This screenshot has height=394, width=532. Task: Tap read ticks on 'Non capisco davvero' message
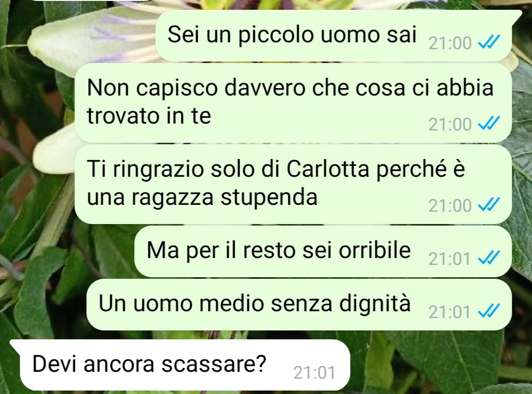click(x=489, y=124)
